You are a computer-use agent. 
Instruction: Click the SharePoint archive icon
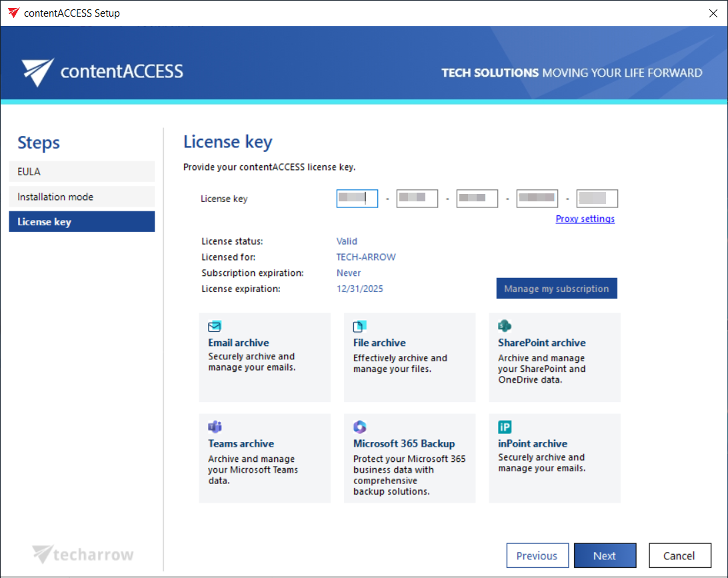pos(505,326)
